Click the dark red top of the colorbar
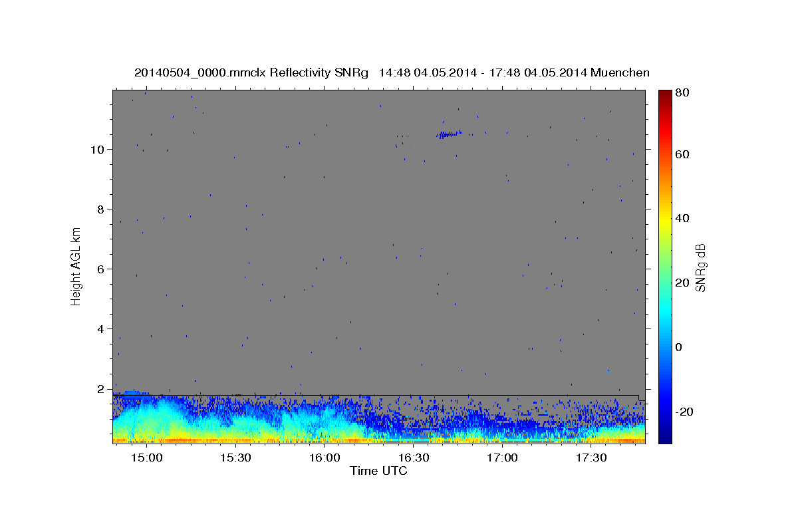The height and width of the screenshot is (532, 798). [665, 95]
